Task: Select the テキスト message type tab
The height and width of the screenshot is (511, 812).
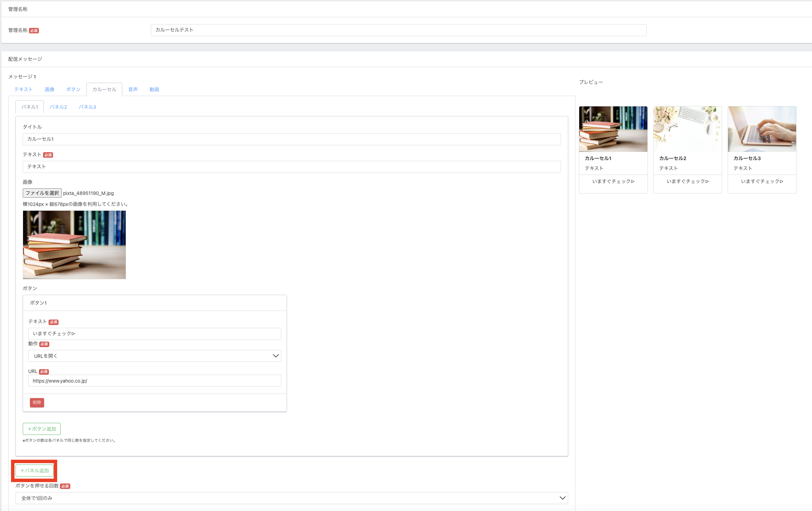Action: [x=23, y=90]
